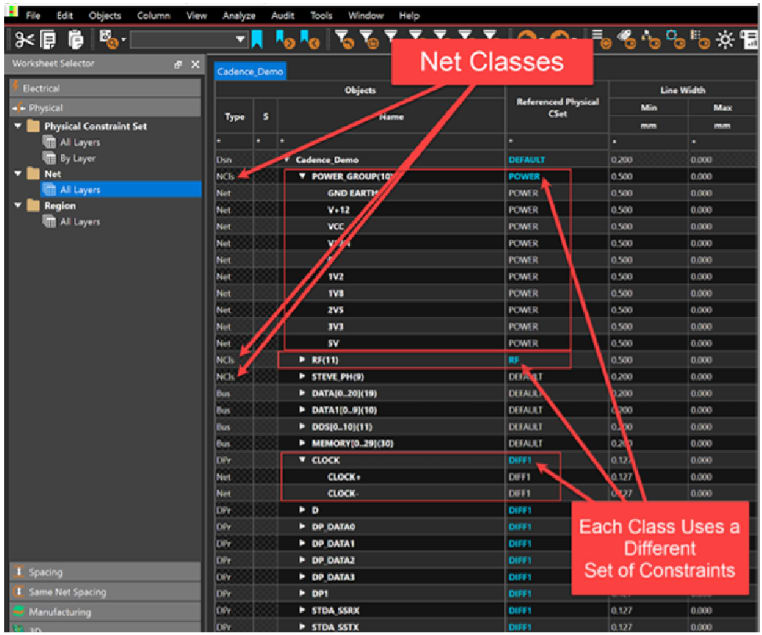Open the arrow beside the view options icon

(x=123, y=40)
